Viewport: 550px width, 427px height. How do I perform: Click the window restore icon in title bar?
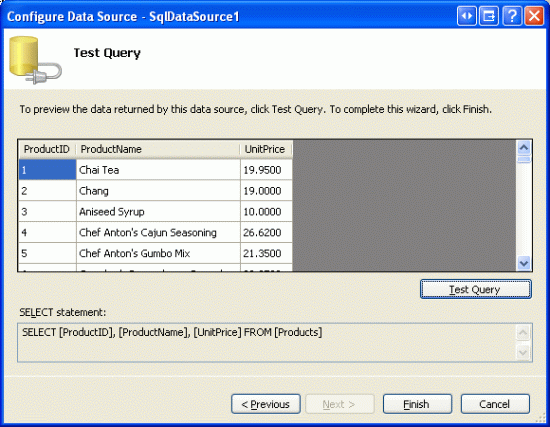coord(489,16)
